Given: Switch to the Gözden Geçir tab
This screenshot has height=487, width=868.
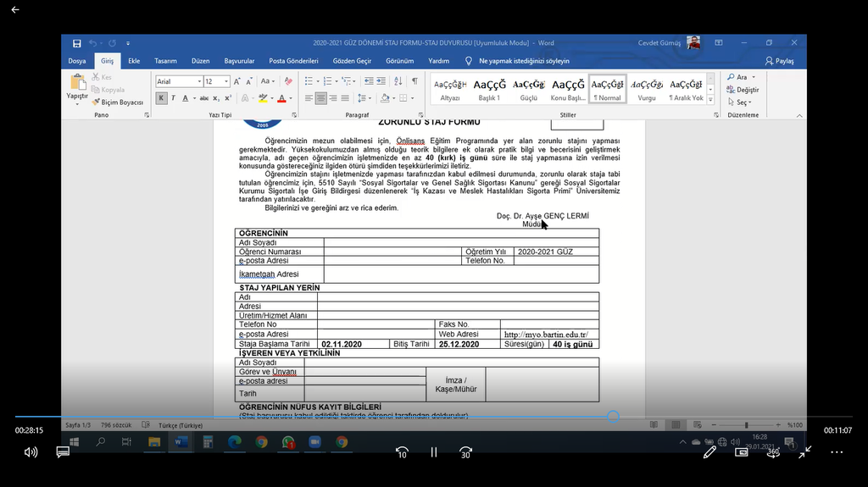Looking at the screenshot, I should click(352, 61).
